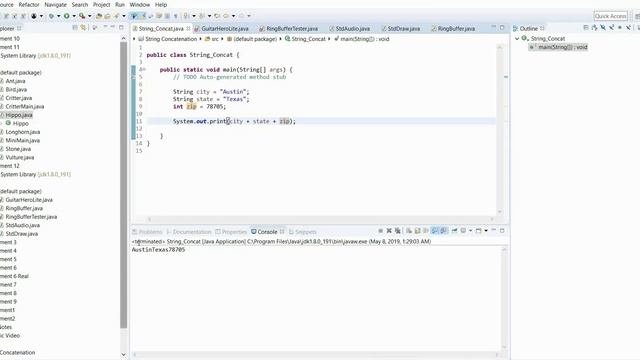Image resolution: width=640 pixels, height=360 pixels.
Task: Click the Sort icon in the Outline toolbar
Action: pyautogui.click(x=594, y=28)
